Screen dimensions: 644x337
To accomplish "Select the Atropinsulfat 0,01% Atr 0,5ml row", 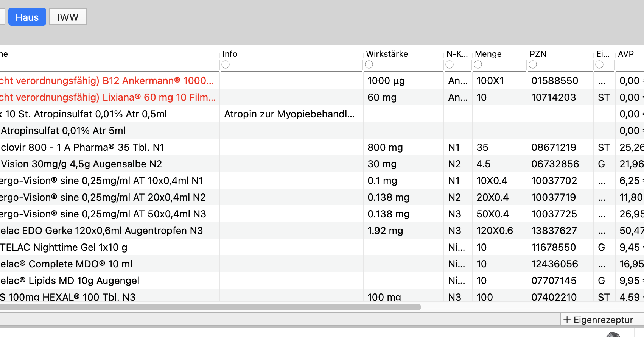I will tap(322, 114).
